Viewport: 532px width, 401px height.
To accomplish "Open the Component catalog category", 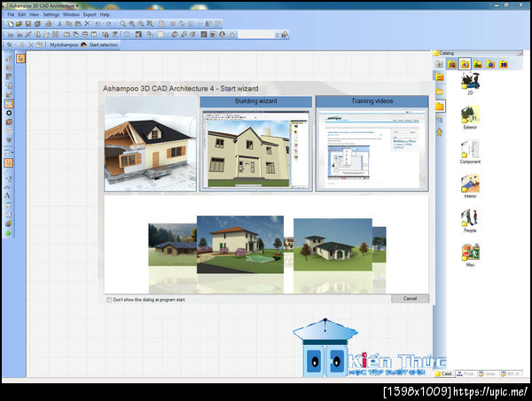I will [470, 152].
